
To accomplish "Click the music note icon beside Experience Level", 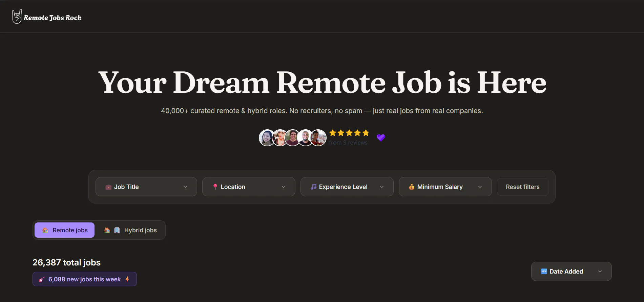I will coord(314,187).
